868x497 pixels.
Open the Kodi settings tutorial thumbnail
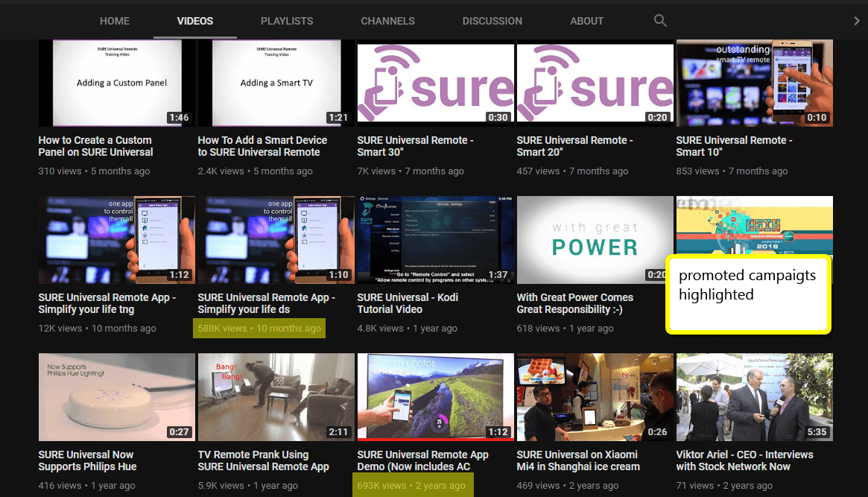436,240
